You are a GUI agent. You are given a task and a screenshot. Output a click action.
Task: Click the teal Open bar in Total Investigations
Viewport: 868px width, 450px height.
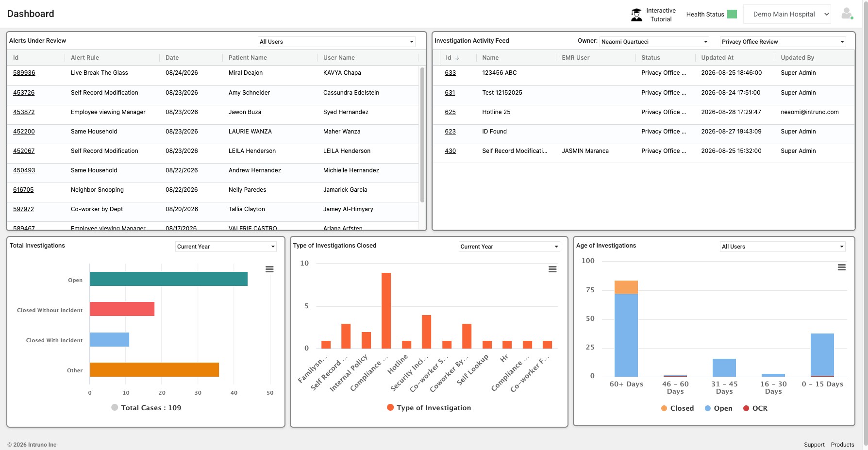coord(168,279)
